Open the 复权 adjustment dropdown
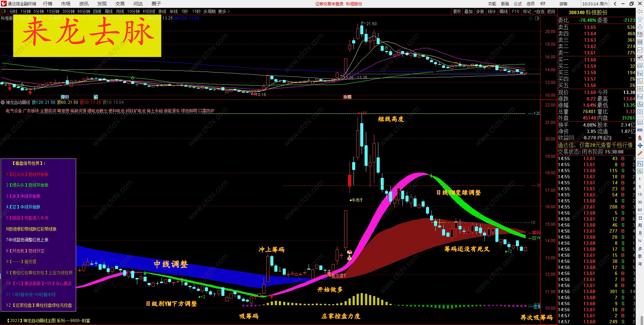The image size is (644, 325). tap(457, 11)
